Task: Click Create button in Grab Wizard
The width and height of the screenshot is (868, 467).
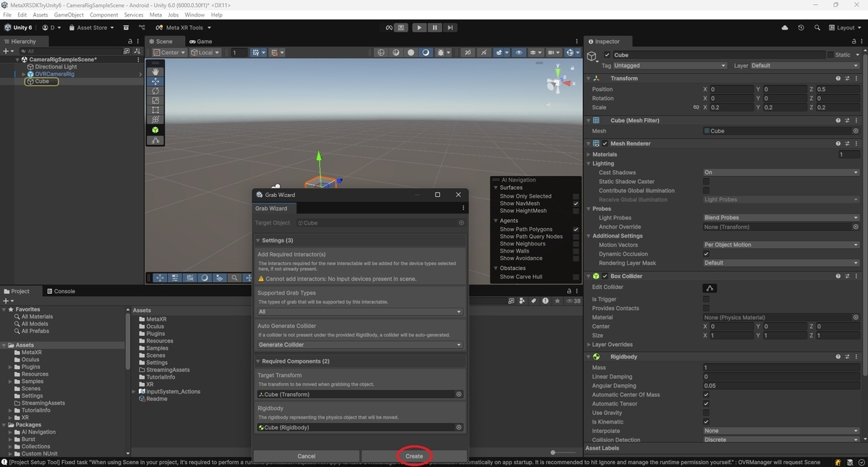Action: pyautogui.click(x=414, y=456)
